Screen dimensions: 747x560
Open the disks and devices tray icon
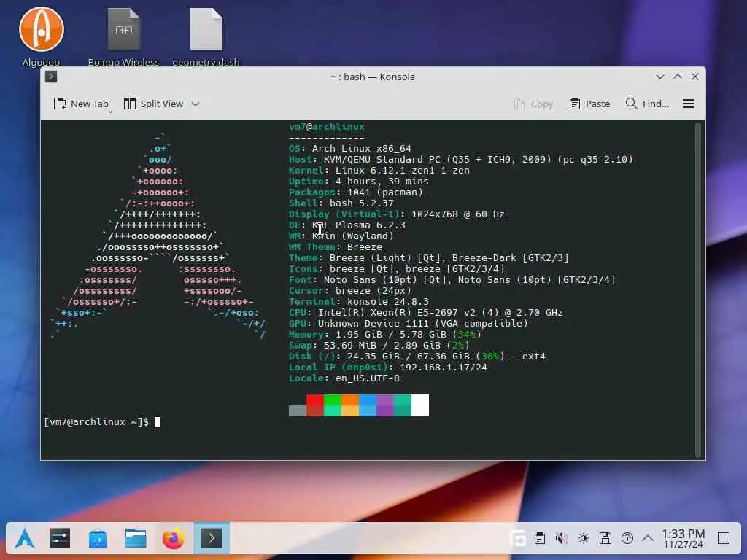point(605,539)
